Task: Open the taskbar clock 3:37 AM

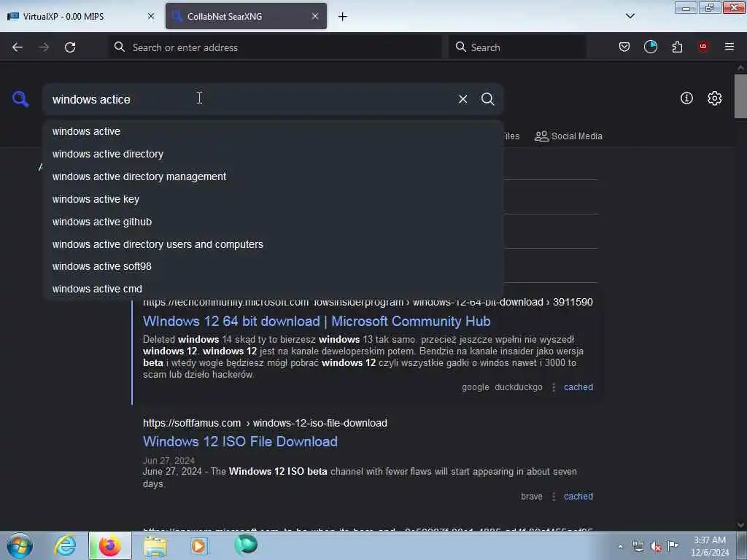Action: pos(710,546)
